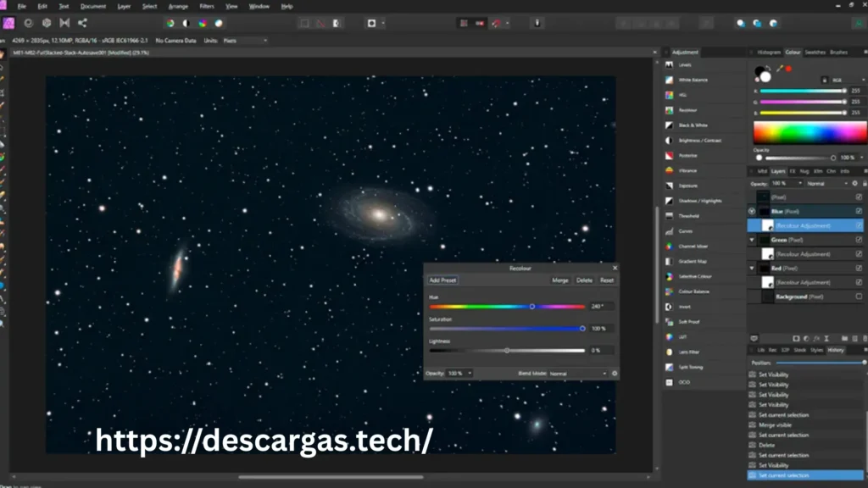Image resolution: width=868 pixels, height=488 pixels.
Task: Click the Recolour dialog settings gear
Action: [615, 374]
